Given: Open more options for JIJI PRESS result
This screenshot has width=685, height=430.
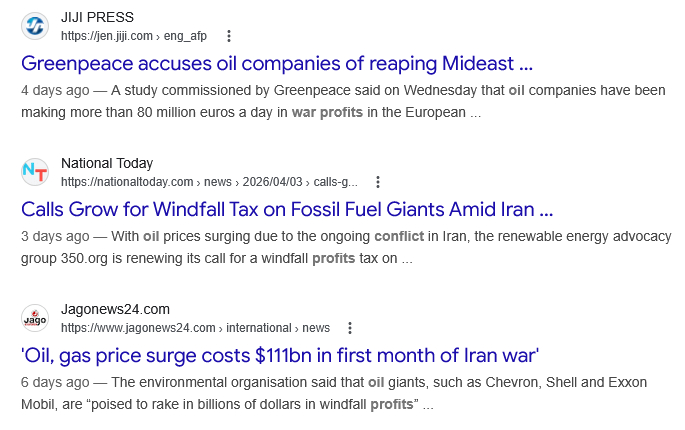Looking at the screenshot, I should click(229, 36).
